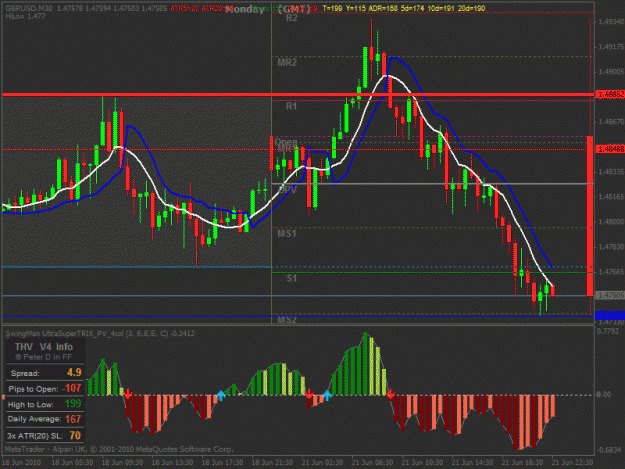
Task: Click the 1.48000 price scale value
Action: pyautogui.click(x=611, y=222)
